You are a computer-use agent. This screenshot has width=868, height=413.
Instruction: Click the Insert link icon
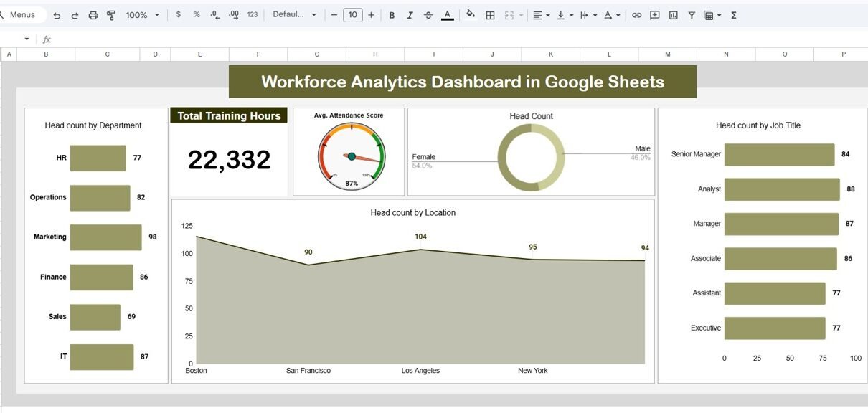[x=636, y=15]
